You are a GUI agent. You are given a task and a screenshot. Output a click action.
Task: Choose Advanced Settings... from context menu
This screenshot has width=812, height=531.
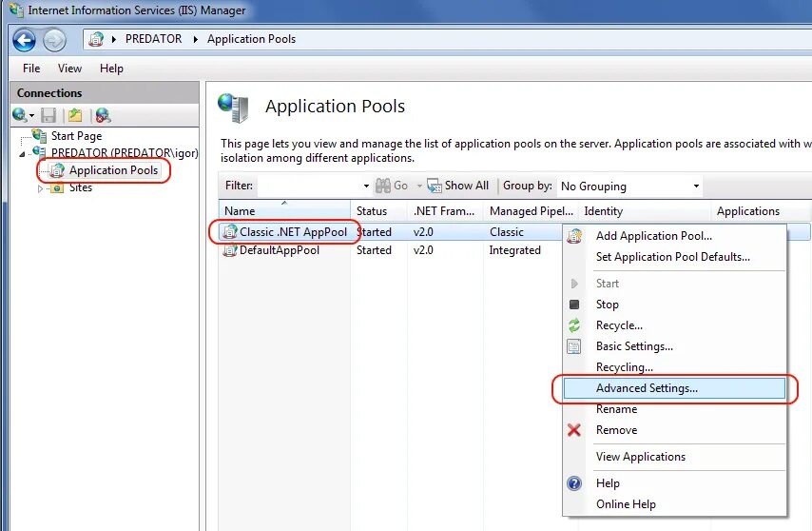click(x=674, y=388)
